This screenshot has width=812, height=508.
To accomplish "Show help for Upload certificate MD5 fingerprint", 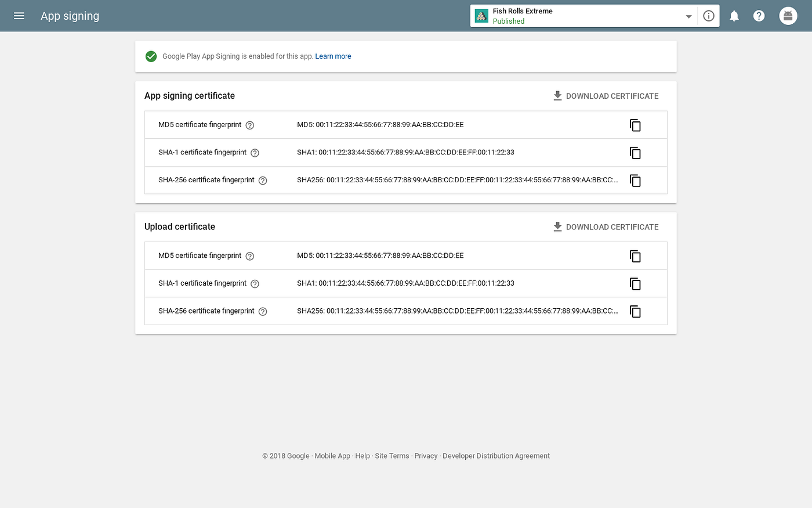I will tap(250, 256).
